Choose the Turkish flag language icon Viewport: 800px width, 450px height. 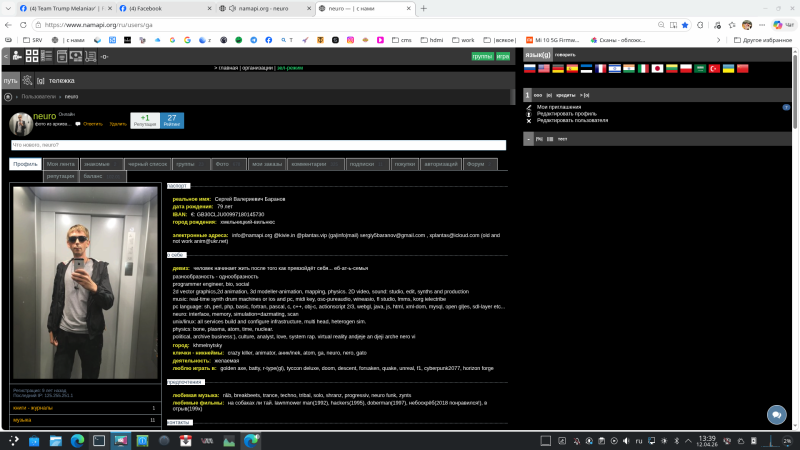tap(714, 68)
